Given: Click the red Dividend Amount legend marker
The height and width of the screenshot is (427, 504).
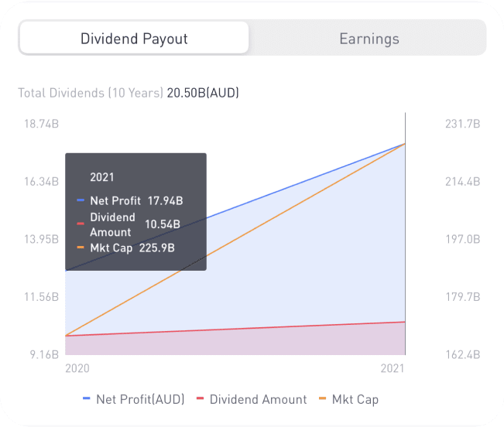Looking at the screenshot, I should (201, 399).
